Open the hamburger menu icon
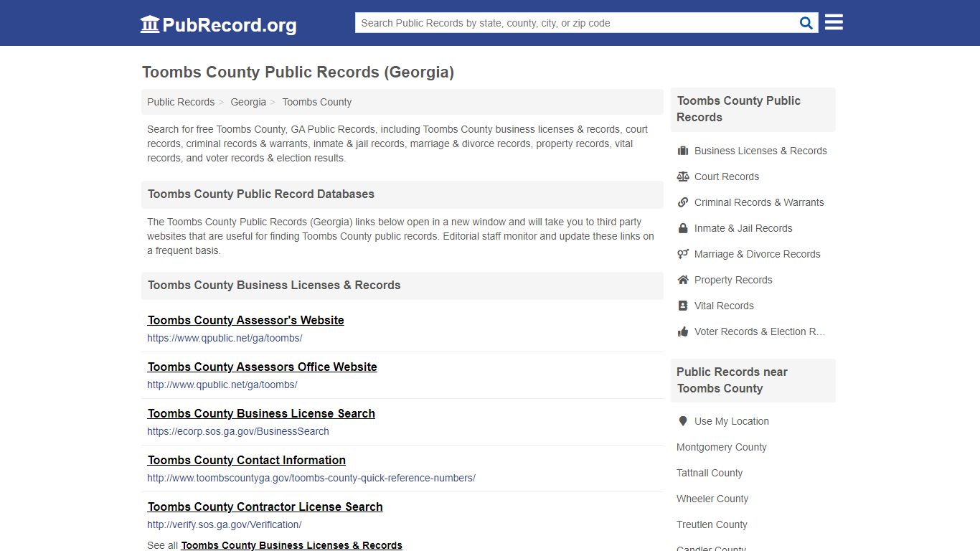This screenshot has width=980, height=551. [x=834, y=22]
